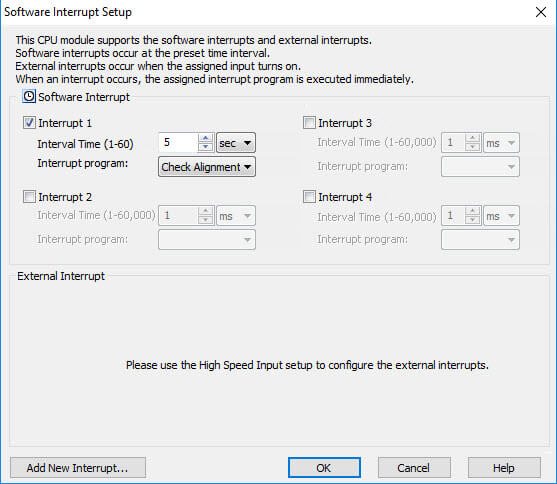Click the Interrupt 4 interval time field
This screenshot has height=484, width=557.
click(453, 216)
